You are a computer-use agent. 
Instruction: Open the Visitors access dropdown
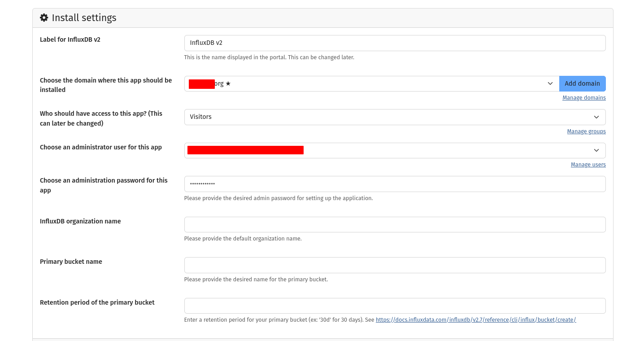click(395, 117)
